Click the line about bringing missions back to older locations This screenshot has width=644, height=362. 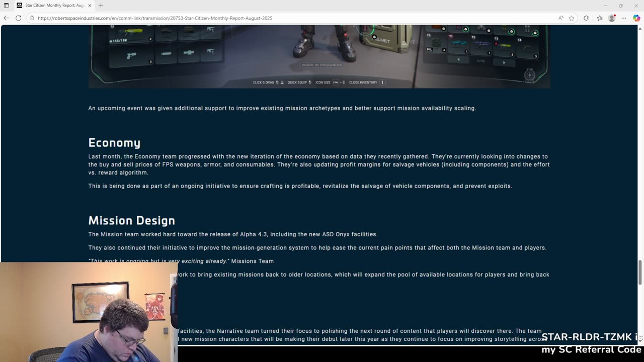363,275
